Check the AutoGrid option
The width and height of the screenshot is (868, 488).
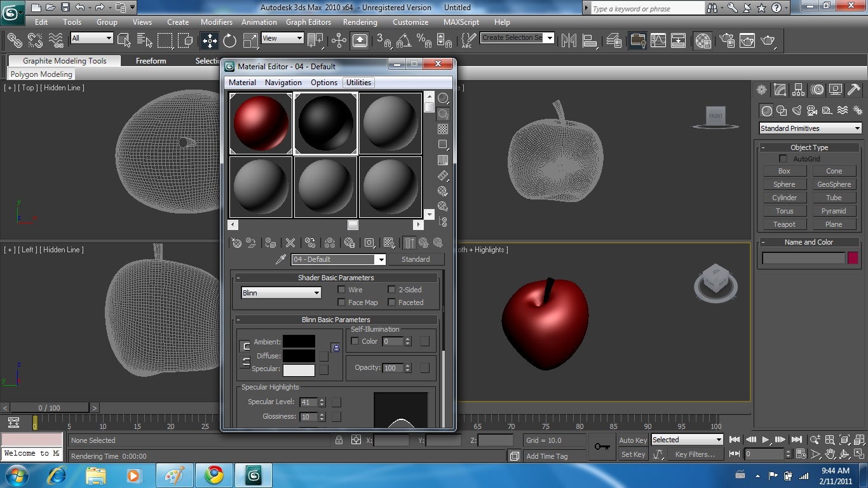click(783, 159)
